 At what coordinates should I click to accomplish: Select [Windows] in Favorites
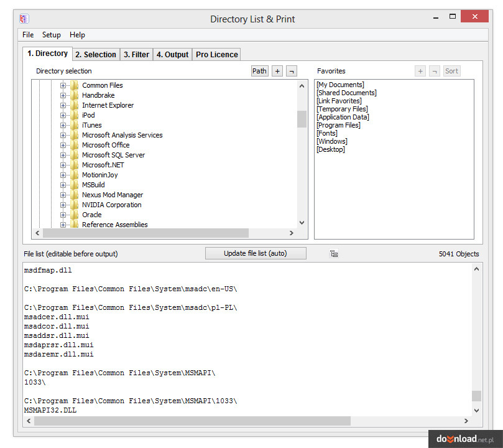(x=332, y=141)
